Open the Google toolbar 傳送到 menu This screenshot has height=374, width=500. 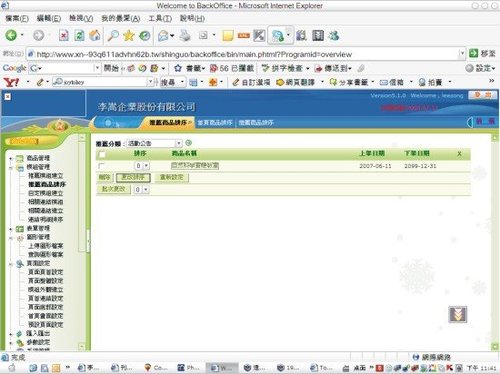(333, 68)
